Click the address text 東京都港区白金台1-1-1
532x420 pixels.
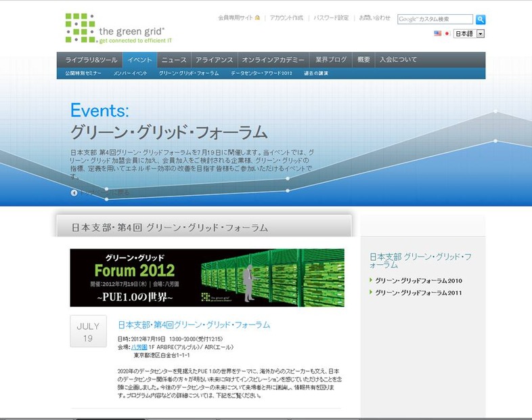(x=162, y=355)
